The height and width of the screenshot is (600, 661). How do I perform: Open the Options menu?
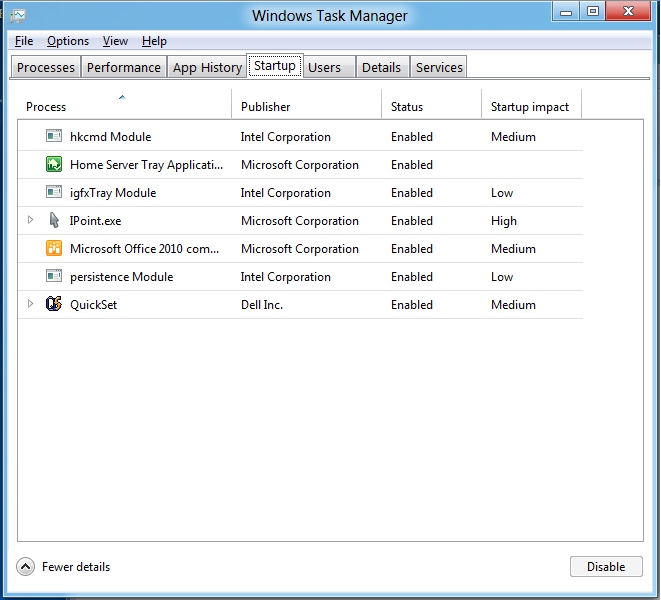68,41
